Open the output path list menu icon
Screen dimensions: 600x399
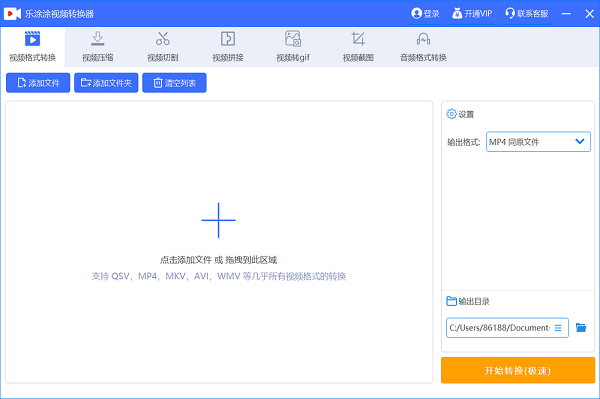pos(558,328)
